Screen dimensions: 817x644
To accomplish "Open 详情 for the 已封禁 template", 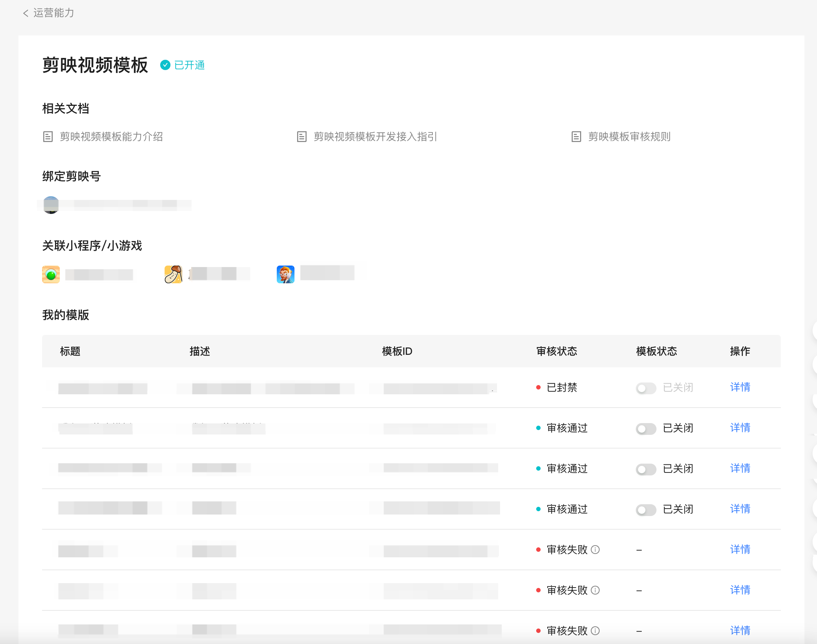I will pos(740,387).
